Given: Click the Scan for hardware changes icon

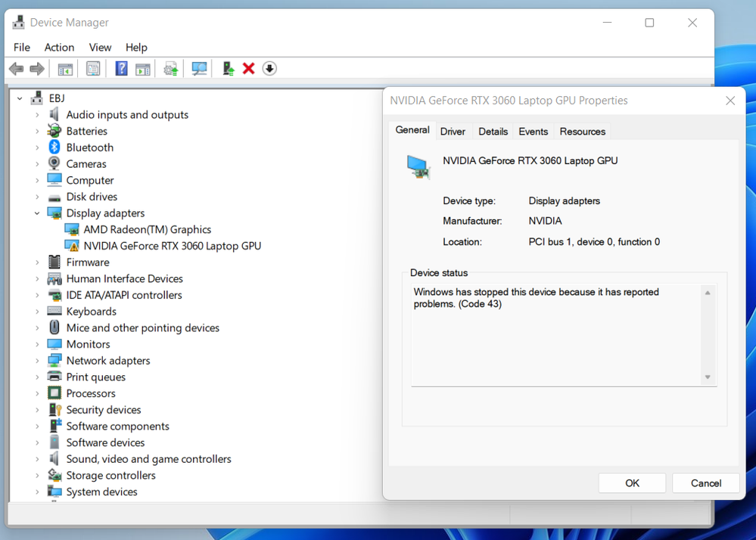Looking at the screenshot, I should coord(198,68).
